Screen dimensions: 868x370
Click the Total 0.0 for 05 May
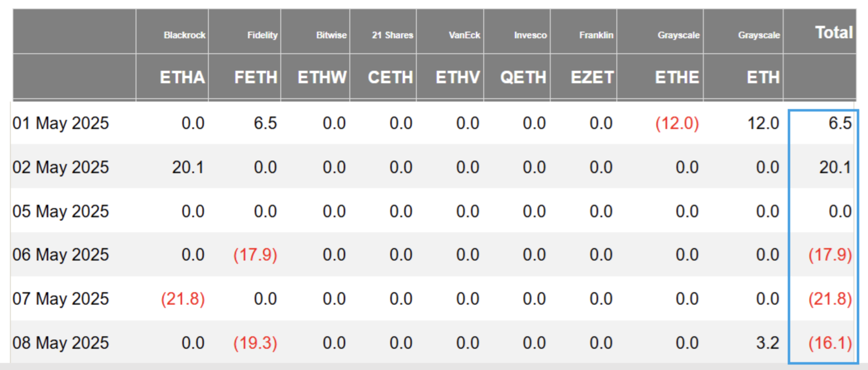pos(840,212)
